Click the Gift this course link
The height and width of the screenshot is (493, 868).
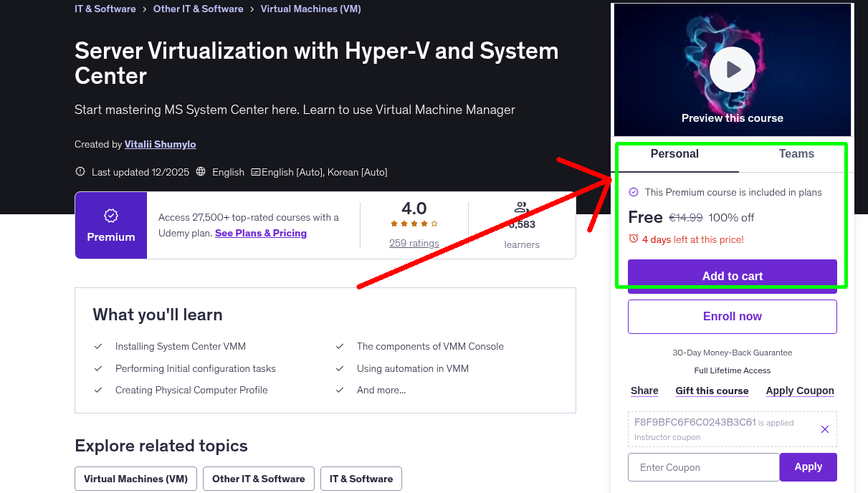[712, 391]
